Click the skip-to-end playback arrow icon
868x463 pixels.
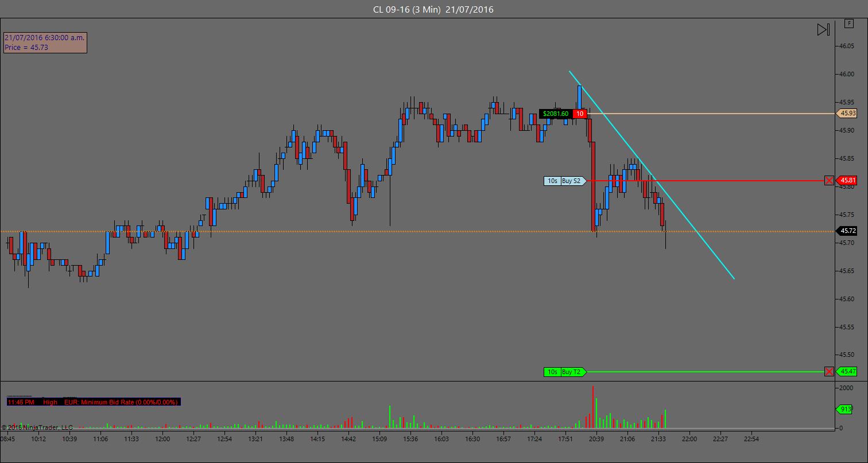[x=823, y=29]
